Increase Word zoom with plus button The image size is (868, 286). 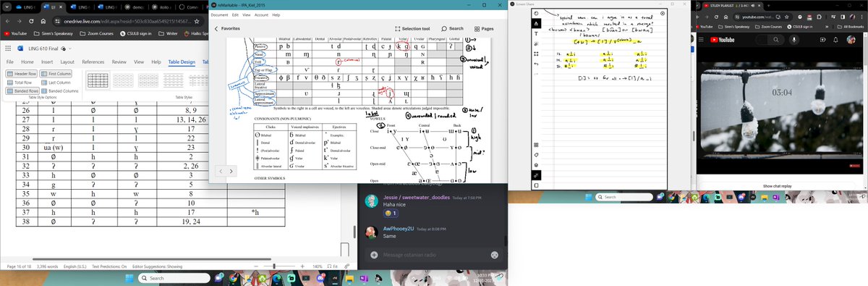(302, 266)
